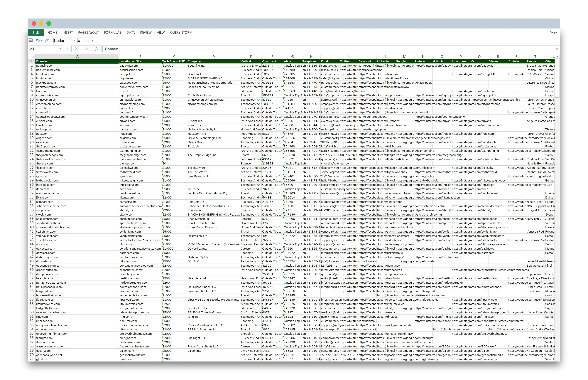The image size is (588, 380).
Task: Save the workbook with the floppy icon
Action: (x=31, y=41)
